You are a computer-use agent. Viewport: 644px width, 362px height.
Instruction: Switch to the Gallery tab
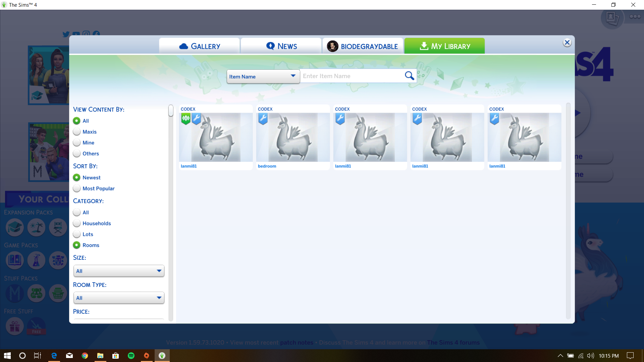point(200,46)
